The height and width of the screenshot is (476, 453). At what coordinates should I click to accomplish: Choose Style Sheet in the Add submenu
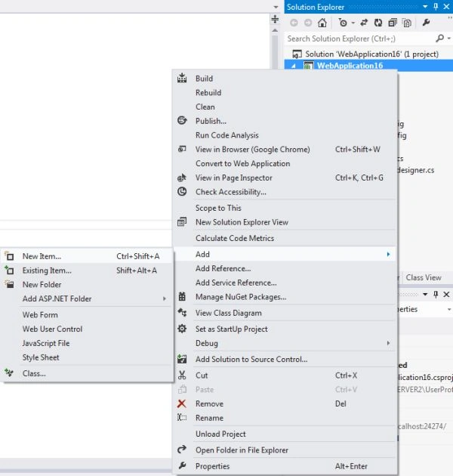click(x=88, y=357)
